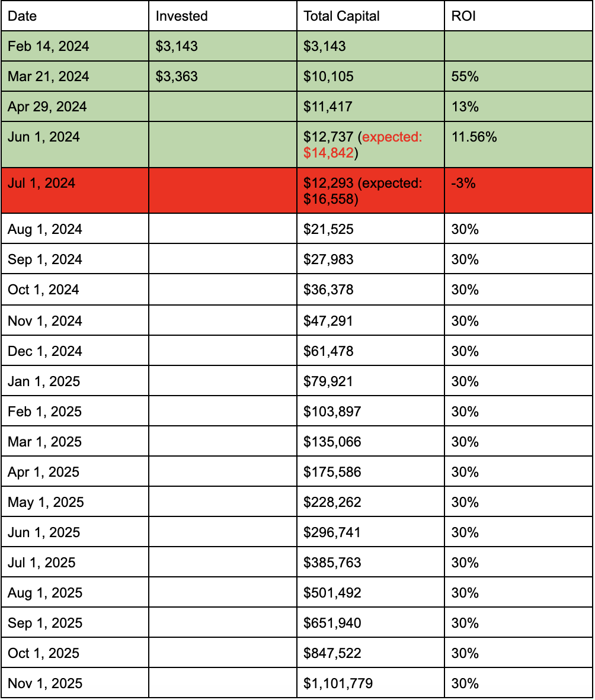
Task: Click the Oct 1, 2025 date cell
Action: point(75,653)
